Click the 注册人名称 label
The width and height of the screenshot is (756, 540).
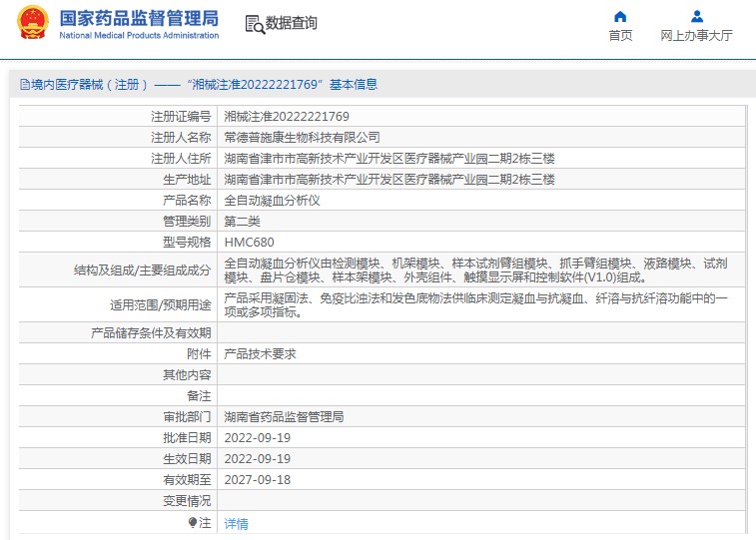coord(181,138)
